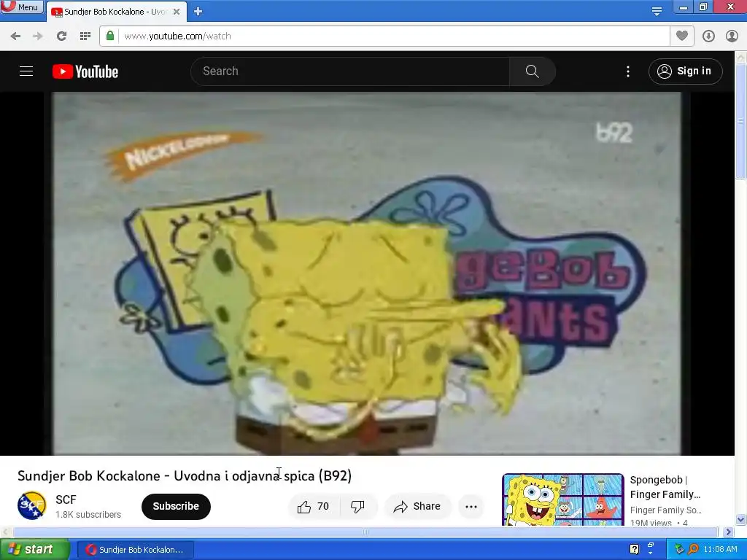The width and height of the screenshot is (747, 560).
Task: Open a new tab with plus button
Action: [x=198, y=12]
